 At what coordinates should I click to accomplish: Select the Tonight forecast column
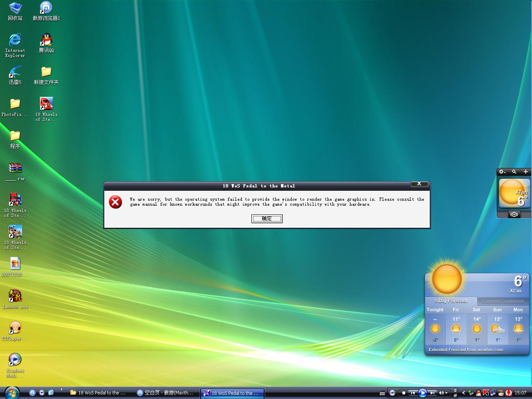[435, 325]
